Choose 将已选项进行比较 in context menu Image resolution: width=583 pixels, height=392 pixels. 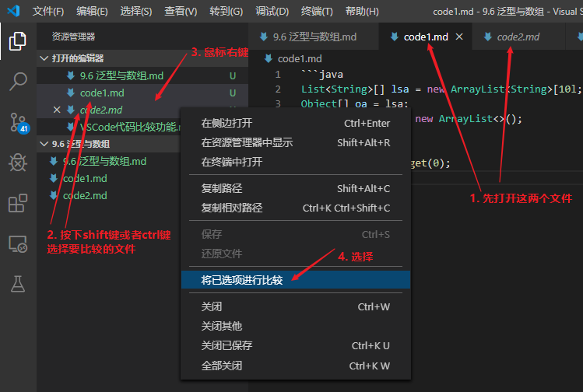tap(296, 280)
